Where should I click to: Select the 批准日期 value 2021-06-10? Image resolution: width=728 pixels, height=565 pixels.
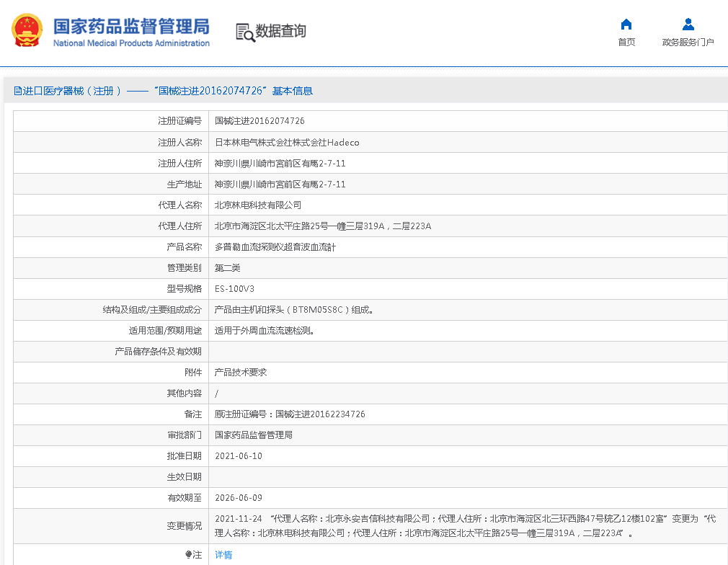(239, 456)
